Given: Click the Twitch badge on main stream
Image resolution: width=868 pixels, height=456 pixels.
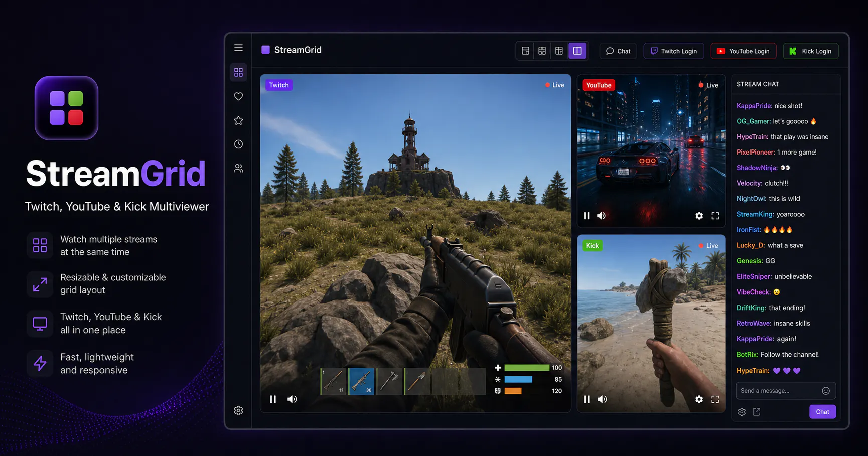Looking at the screenshot, I should click(x=279, y=85).
